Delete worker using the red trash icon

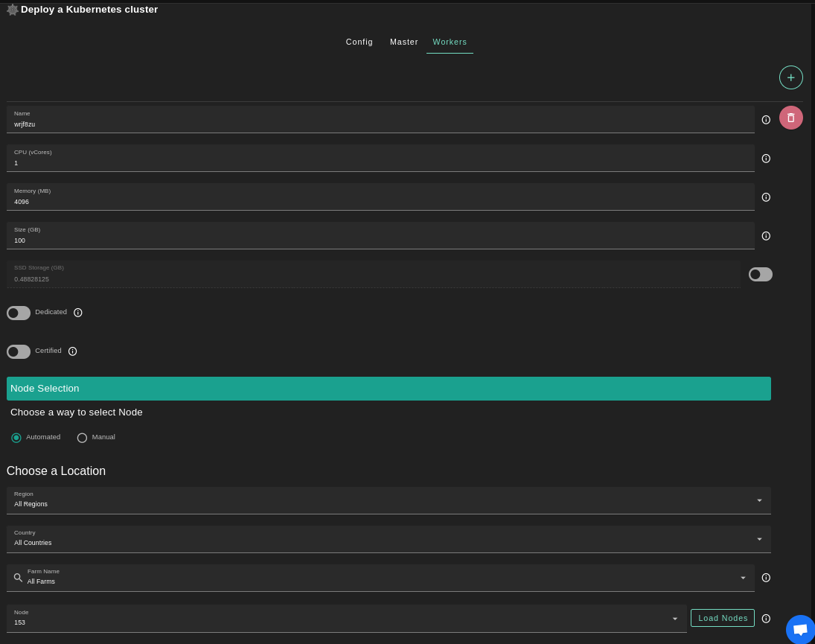tap(790, 118)
